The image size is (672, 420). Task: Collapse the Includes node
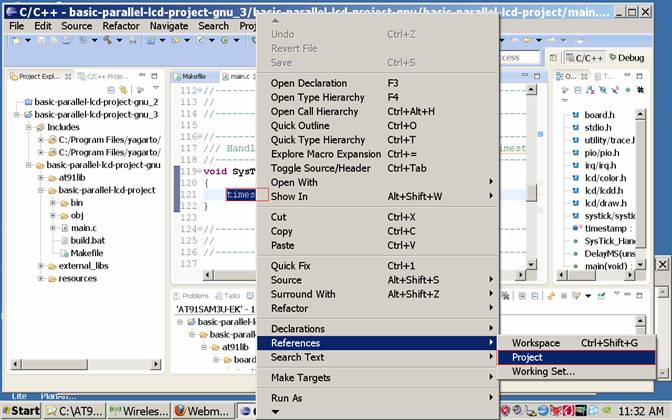pyautogui.click(x=29, y=127)
